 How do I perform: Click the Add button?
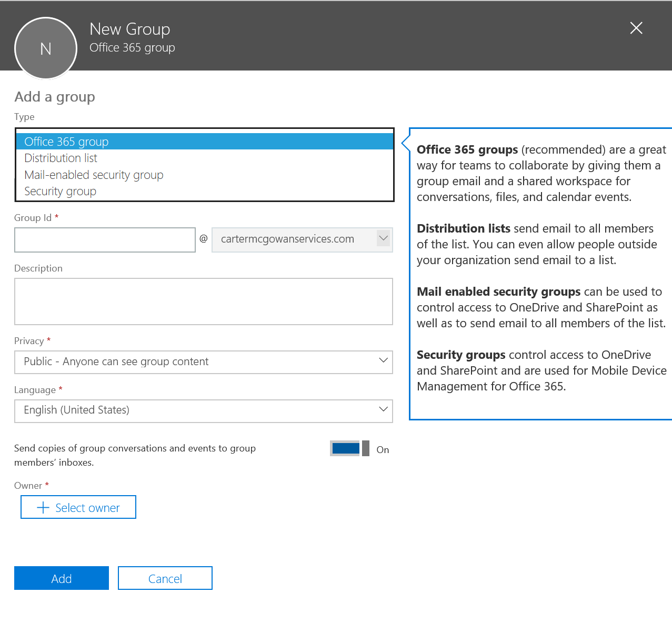[62, 578]
